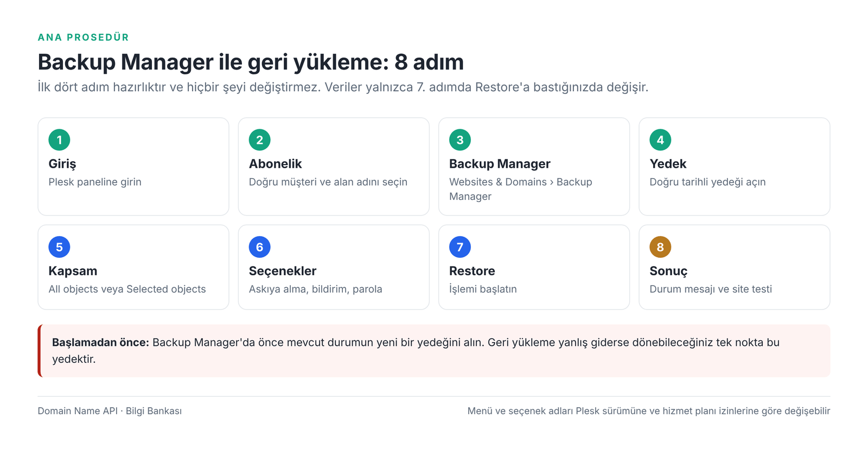This screenshot has width=868, height=449.
Task: Click the orange number 8 badge
Action: tap(660, 247)
